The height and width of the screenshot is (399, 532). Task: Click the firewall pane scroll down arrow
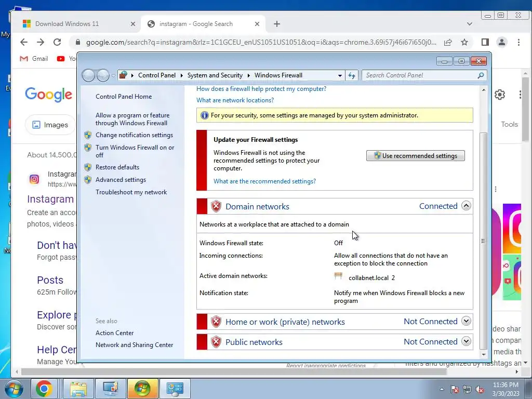(484, 354)
